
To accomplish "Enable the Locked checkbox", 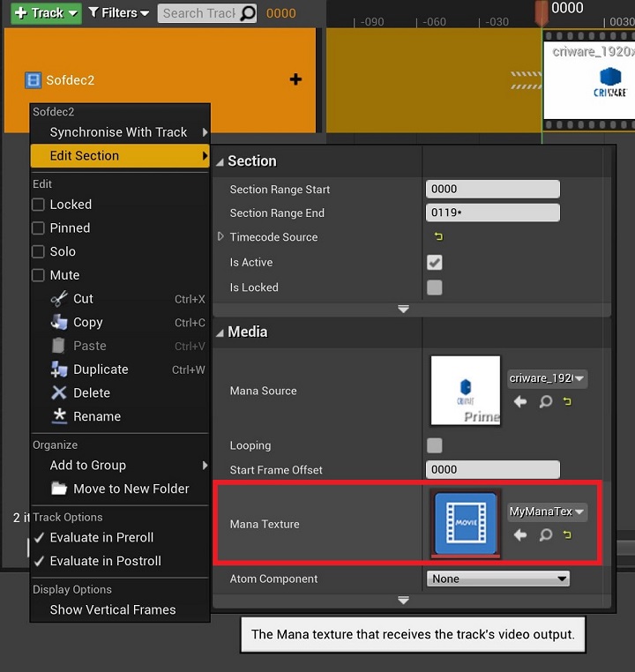I will (x=39, y=205).
